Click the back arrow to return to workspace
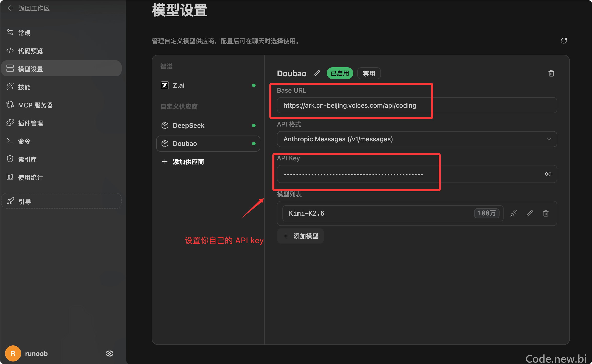 tap(10, 8)
